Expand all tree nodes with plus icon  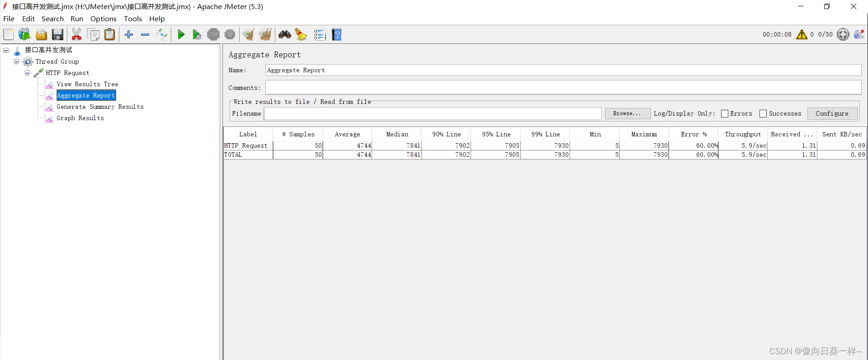129,34
